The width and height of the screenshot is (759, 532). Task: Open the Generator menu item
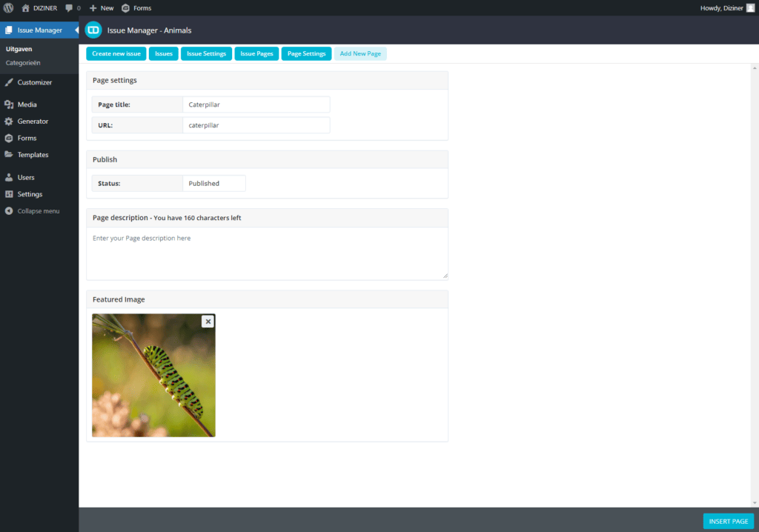33,122
